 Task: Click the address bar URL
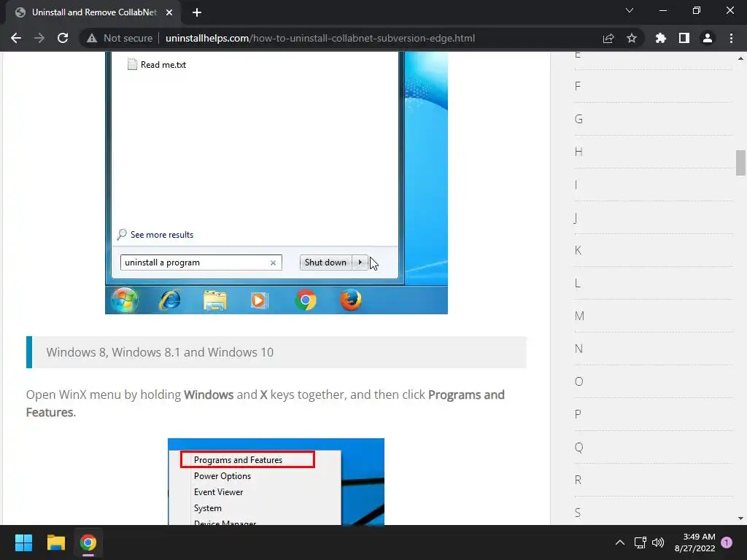pyautogui.click(x=320, y=38)
